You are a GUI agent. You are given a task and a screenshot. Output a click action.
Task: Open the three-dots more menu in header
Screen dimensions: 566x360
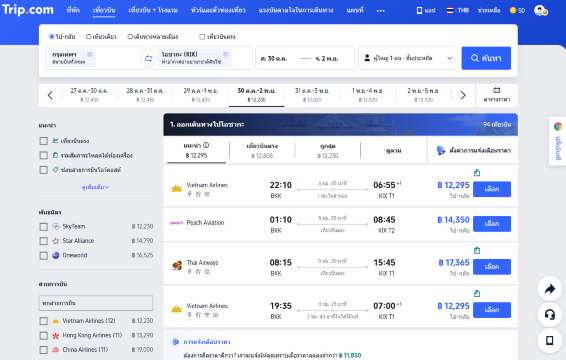[380, 10]
